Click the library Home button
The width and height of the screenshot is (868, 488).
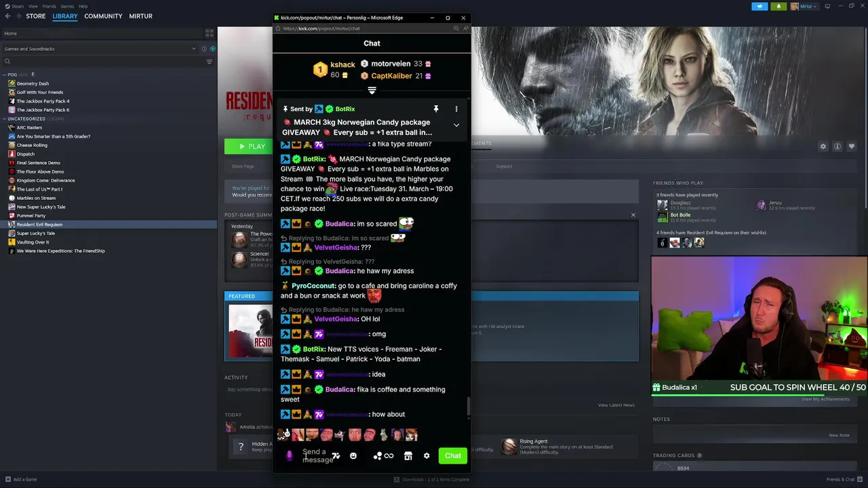point(102,33)
